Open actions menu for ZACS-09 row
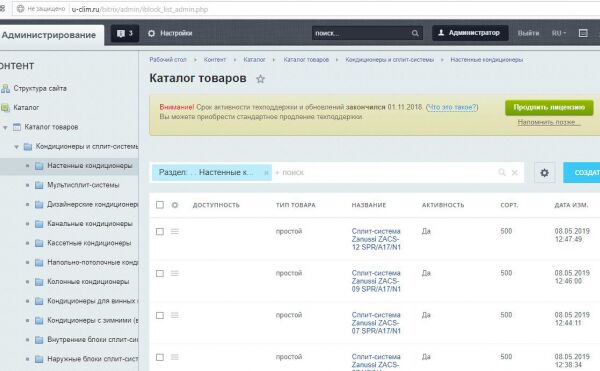Screen dimensions: 600x371 [x=175, y=273]
